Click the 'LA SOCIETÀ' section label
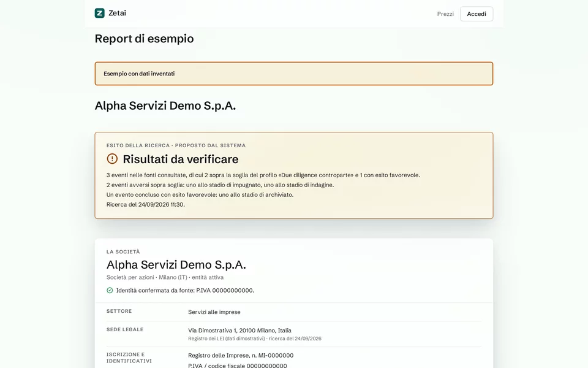 click(123, 251)
